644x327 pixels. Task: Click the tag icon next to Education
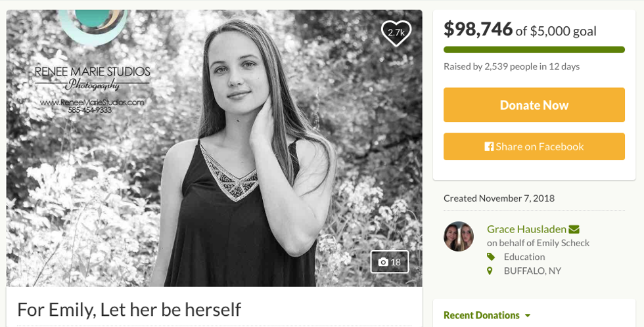(x=490, y=257)
